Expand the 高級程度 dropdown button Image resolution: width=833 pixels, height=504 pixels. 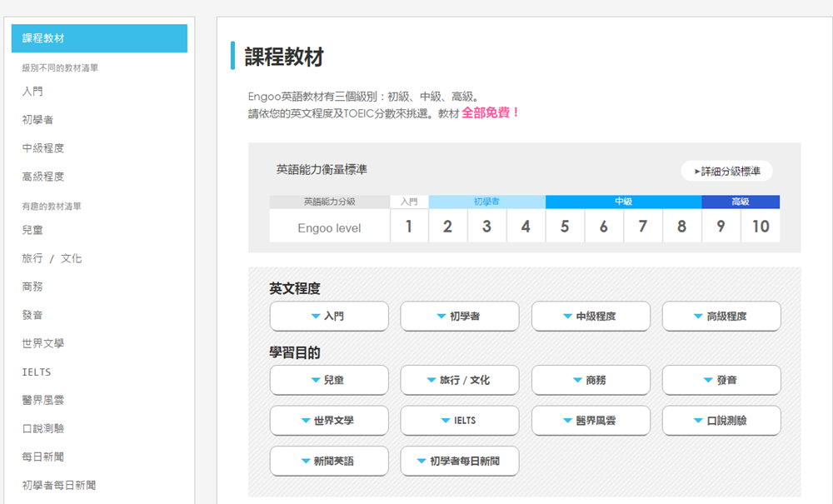coord(721,317)
